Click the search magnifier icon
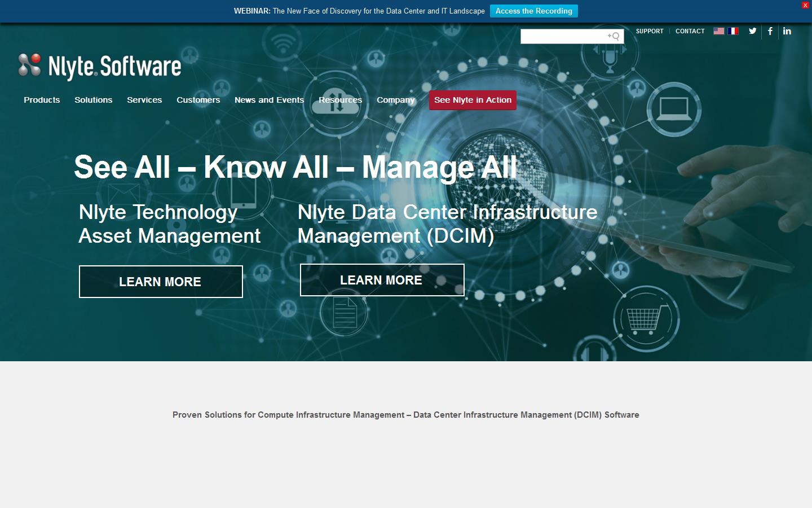Screen dimensions: 812x508 615,36
